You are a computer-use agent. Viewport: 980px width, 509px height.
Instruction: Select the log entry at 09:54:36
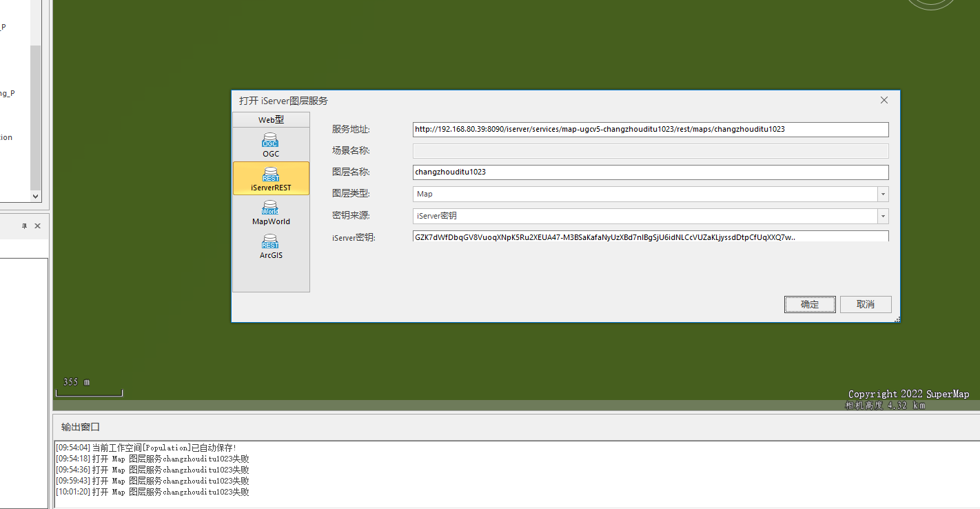coord(152,470)
